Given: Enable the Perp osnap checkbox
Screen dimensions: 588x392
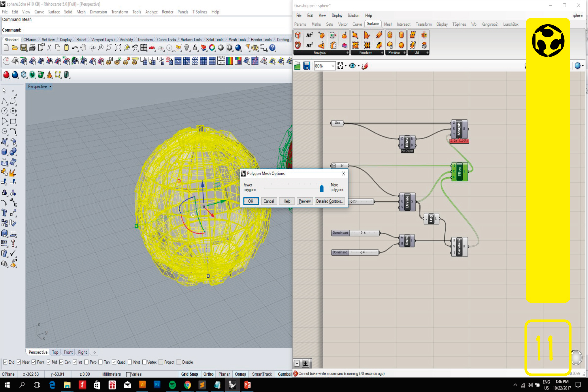Looking at the screenshot, I should [86, 362].
